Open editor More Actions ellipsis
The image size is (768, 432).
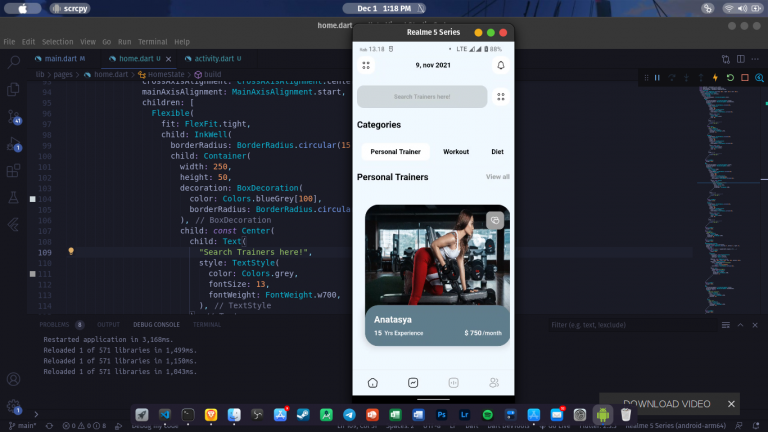755,59
